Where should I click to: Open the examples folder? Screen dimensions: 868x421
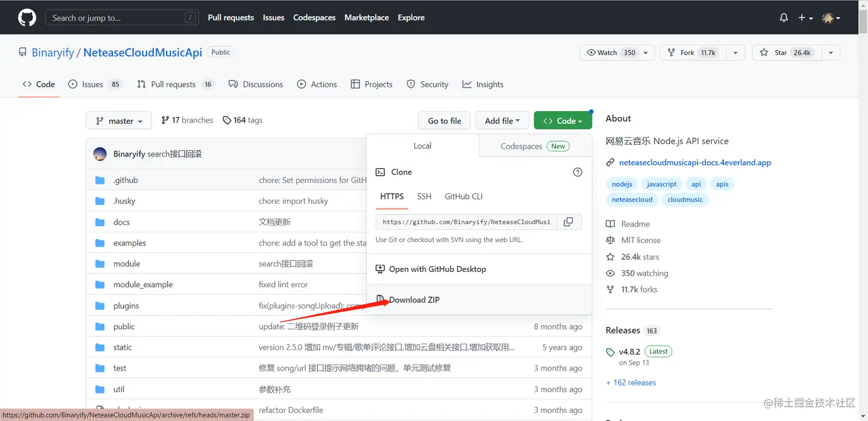[x=130, y=243]
